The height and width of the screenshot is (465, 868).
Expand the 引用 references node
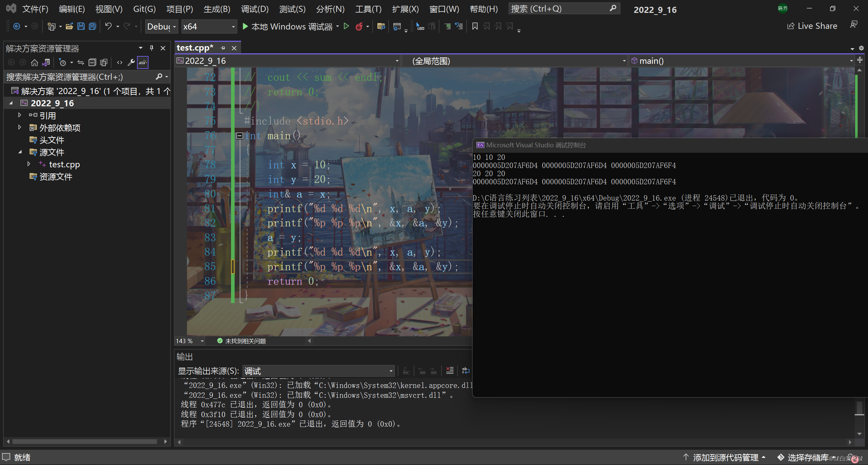(x=20, y=115)
